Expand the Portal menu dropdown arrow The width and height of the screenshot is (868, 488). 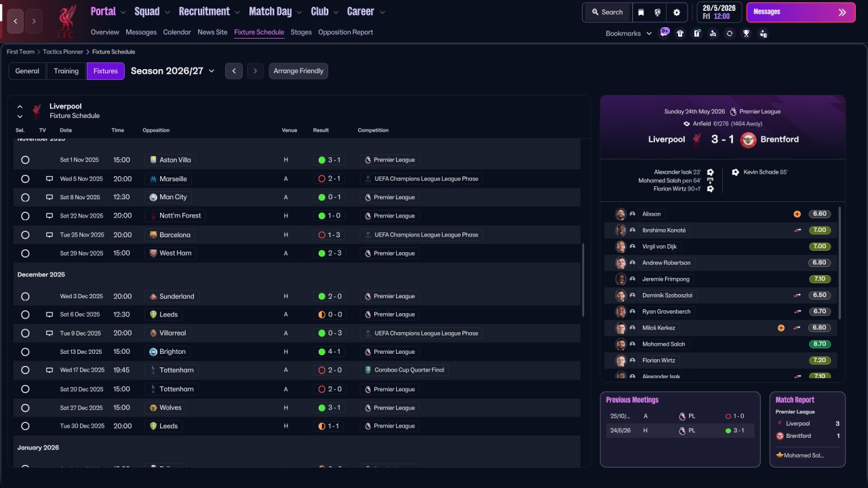(123, 12)
